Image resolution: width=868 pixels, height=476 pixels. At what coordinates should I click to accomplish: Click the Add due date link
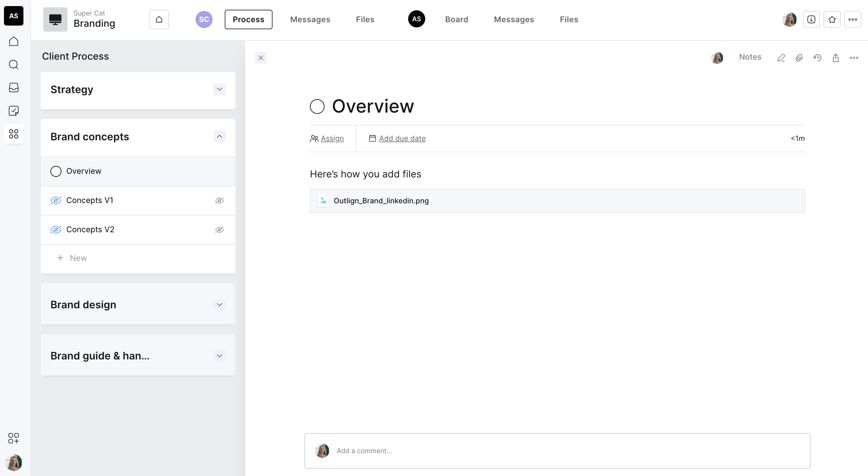coord(402,138)
